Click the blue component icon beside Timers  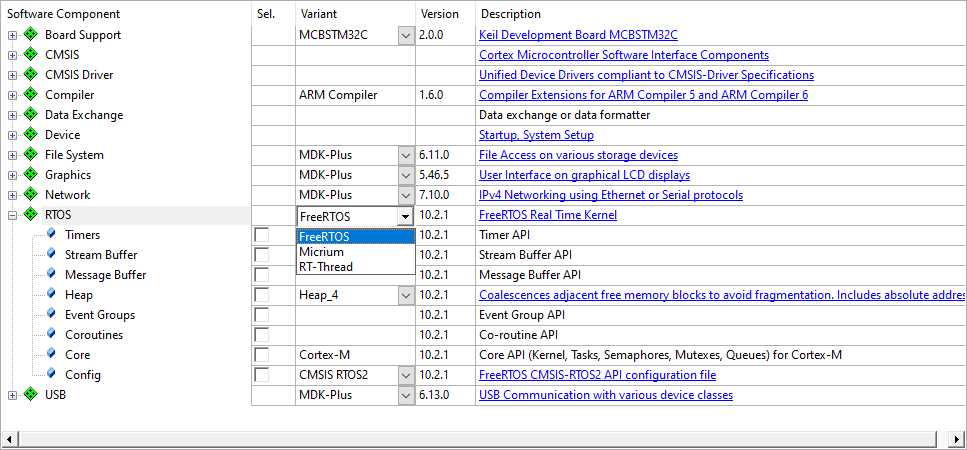51,234
